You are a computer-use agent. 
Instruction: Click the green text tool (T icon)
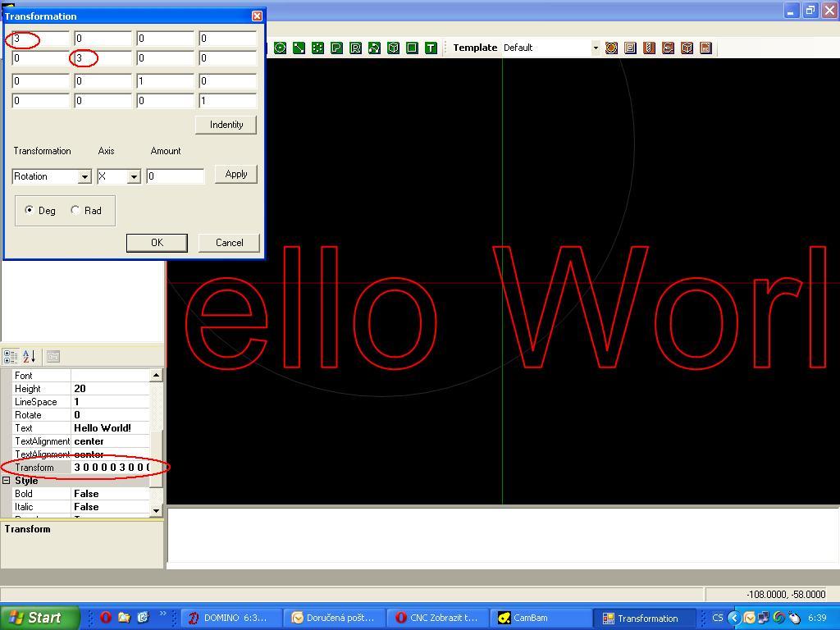[x=431, y=48]
